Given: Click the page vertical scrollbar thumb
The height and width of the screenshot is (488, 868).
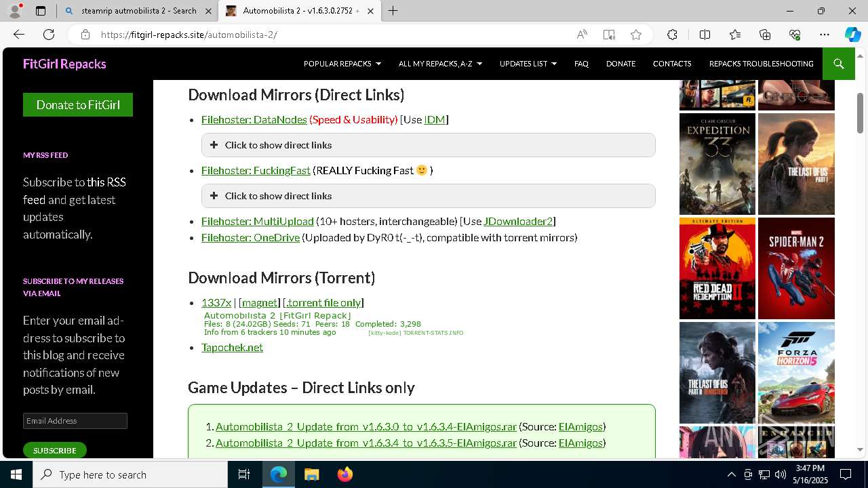Looking at the screenshot, I should coord(860,113).
